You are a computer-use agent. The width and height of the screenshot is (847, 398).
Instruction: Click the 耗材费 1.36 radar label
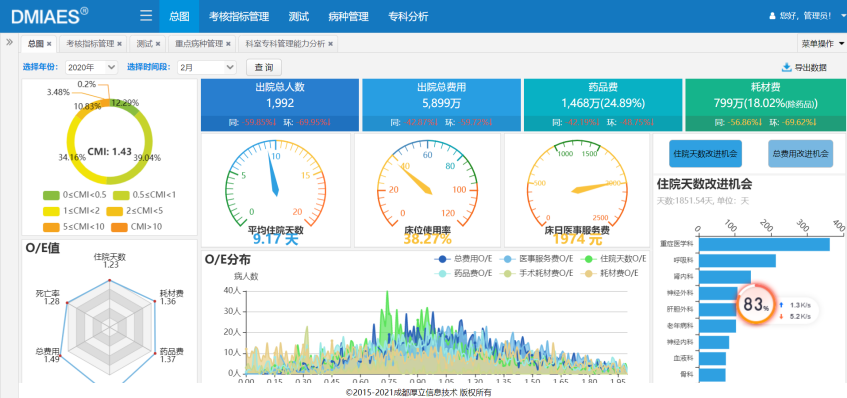coord(171,297)
